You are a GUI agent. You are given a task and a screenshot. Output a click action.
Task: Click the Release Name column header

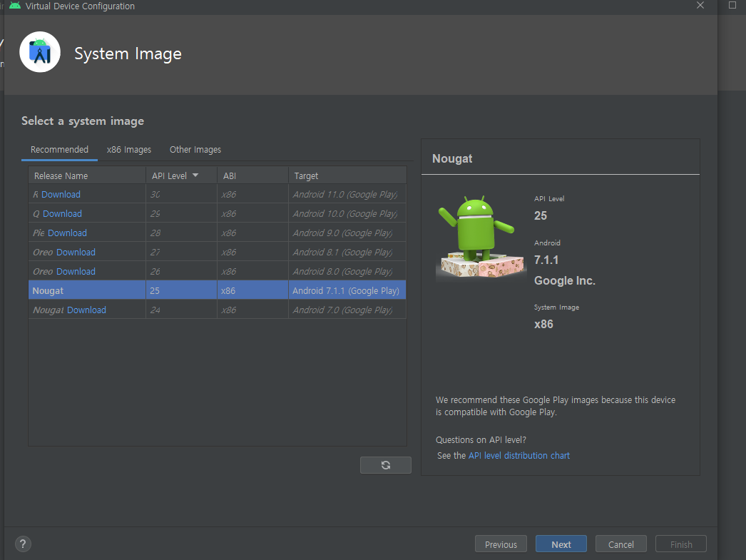86,175
